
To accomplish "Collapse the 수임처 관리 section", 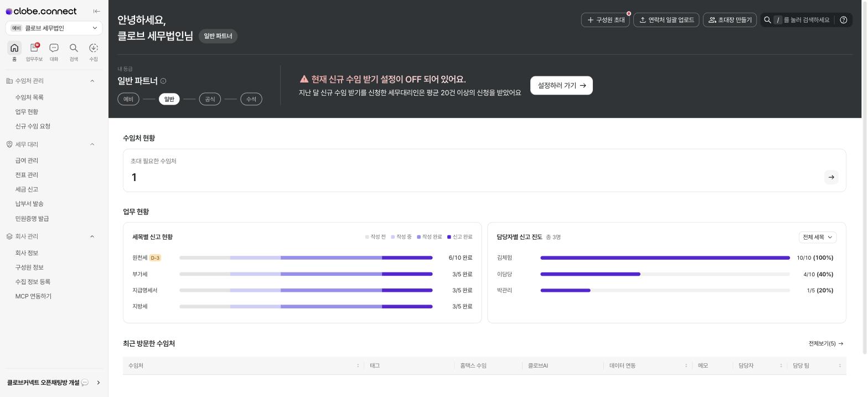I will click(x=92, y=81).
